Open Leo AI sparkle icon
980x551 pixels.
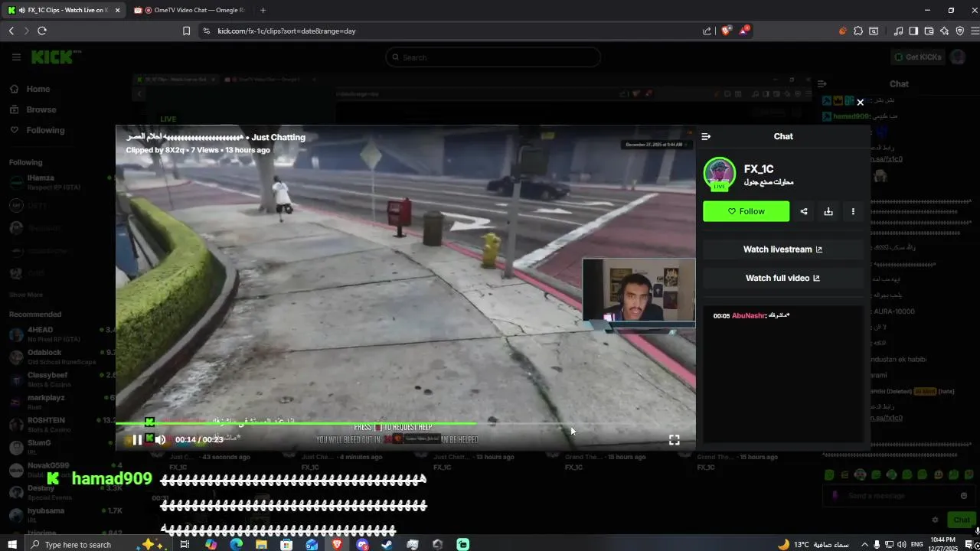tap(945, 31)
